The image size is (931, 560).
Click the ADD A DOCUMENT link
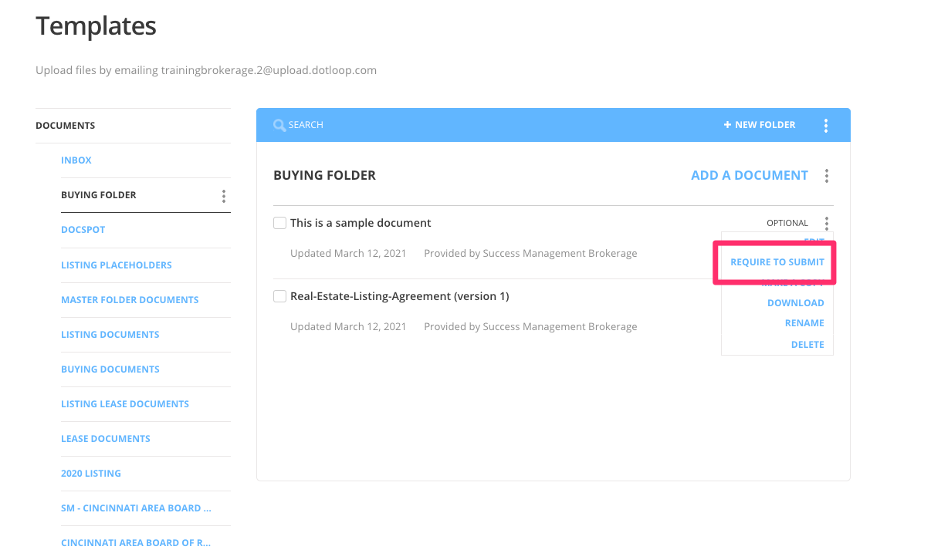(749, 175)
